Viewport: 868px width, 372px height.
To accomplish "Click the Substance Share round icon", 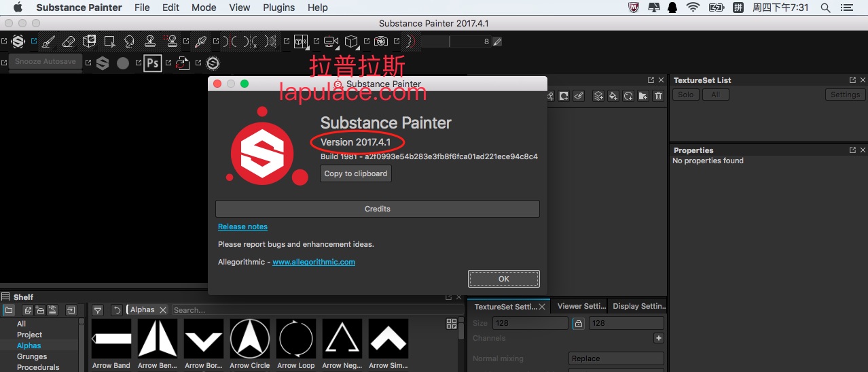I will tap(213, 63).
